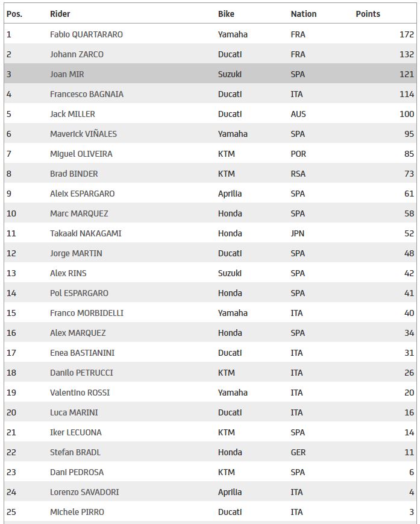Click the Rider column header
Screen dimensions: 420x524
(60, 14)
